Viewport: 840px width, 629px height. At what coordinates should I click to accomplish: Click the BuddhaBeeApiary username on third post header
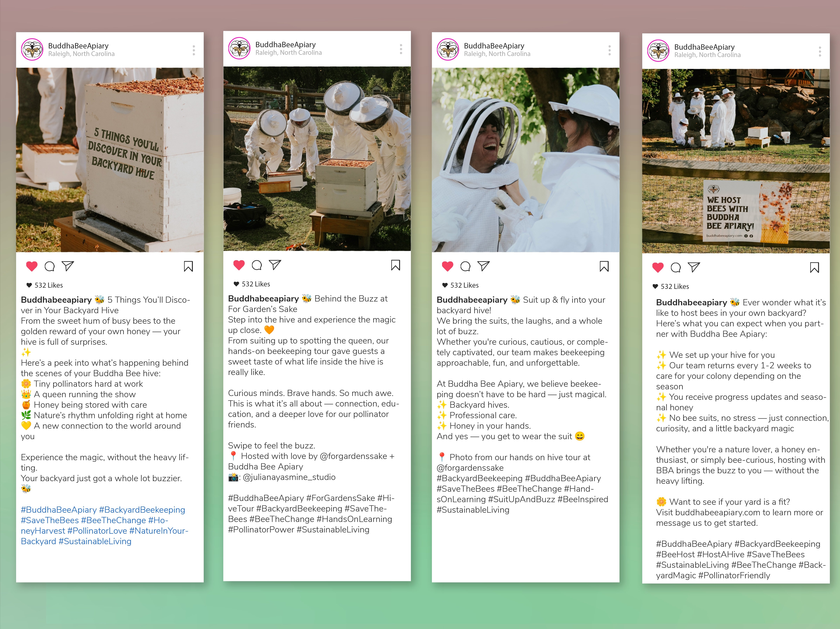coord(494,46)
